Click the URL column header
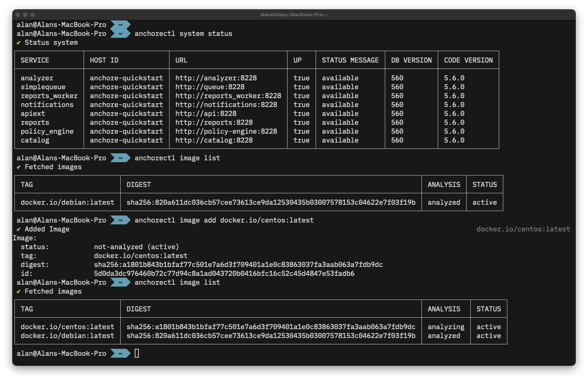The height and width of the screenshot is (381, 588). coord(181,60)
